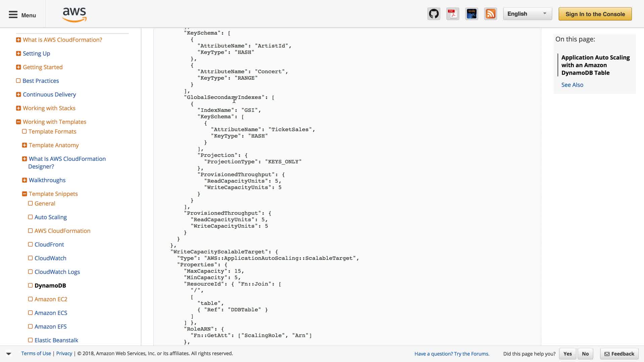644x362 pixels.
Task: Click No for page helpful
Action: coord(585,354)
